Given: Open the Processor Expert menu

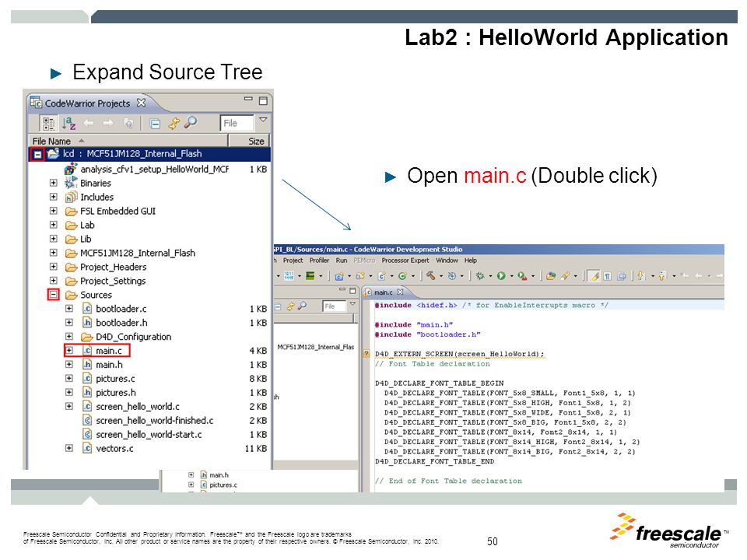Looking at the screenshot, I should 405,261.
